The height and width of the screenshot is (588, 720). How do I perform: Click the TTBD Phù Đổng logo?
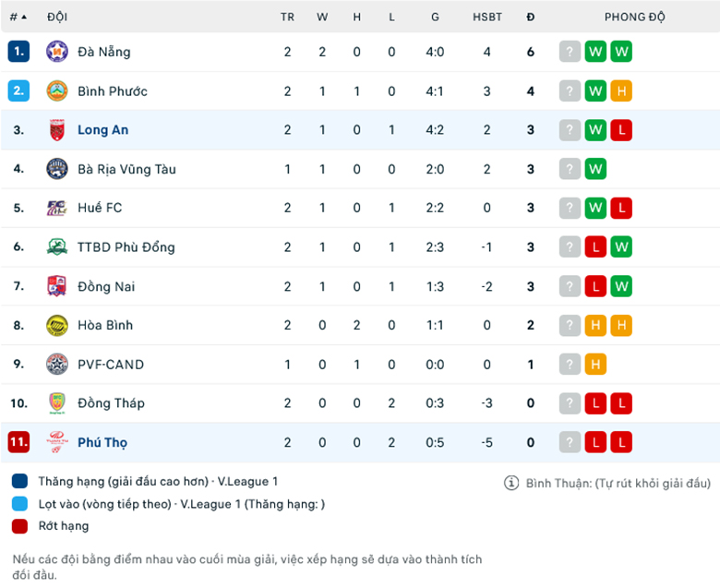click(x=57, y=247)
